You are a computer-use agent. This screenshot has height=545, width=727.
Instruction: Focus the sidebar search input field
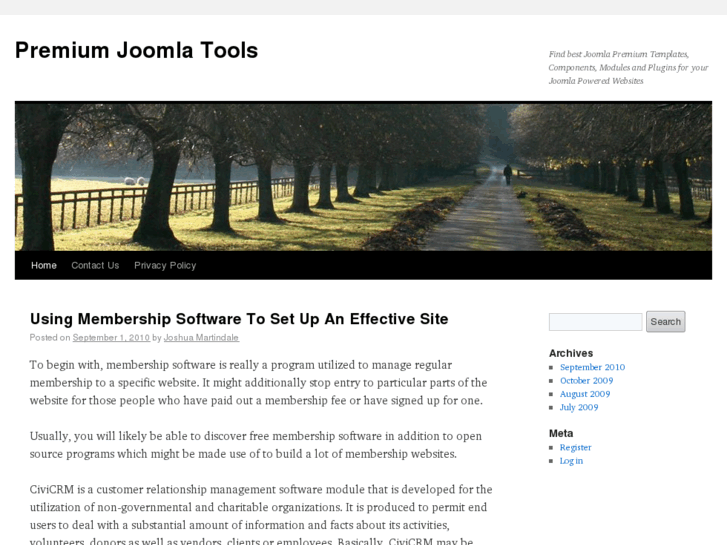(x=595, y=321)
